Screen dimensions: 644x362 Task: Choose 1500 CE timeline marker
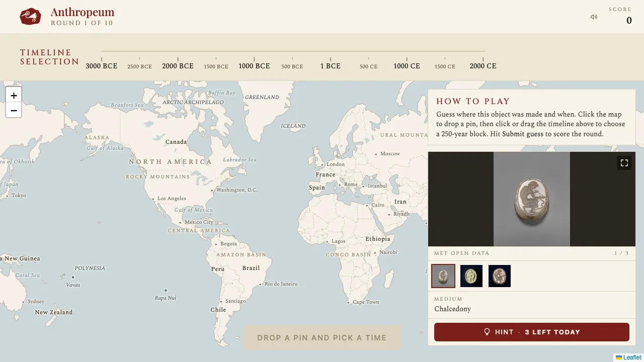point(445,66)
